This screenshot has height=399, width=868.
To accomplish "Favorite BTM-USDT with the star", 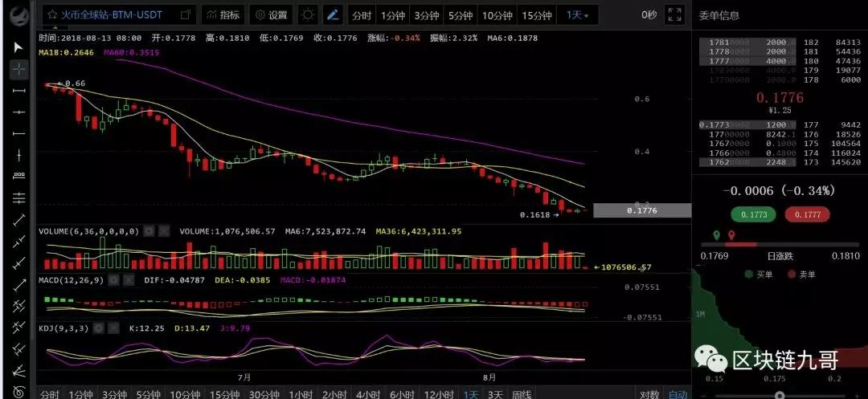I will (52, 15).
